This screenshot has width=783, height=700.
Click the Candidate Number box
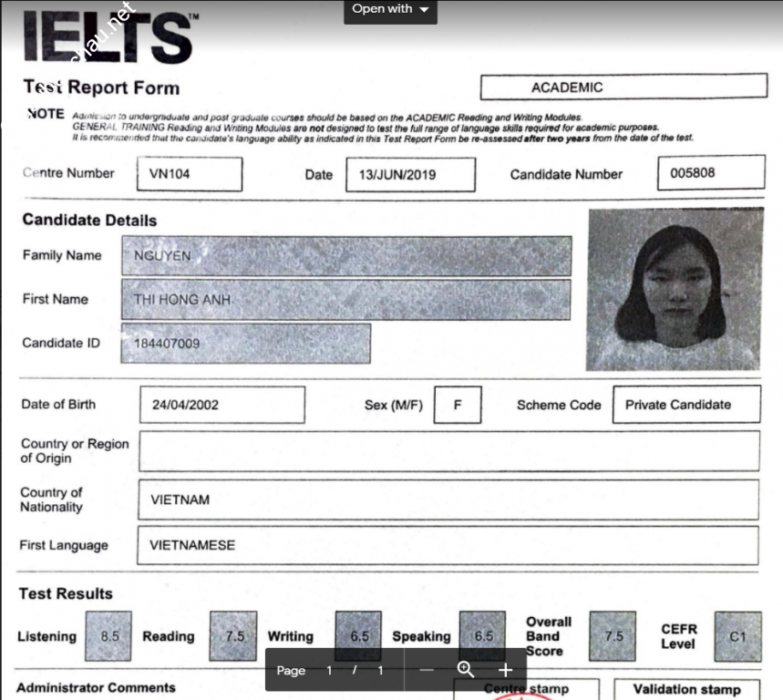tap(710, 172)
